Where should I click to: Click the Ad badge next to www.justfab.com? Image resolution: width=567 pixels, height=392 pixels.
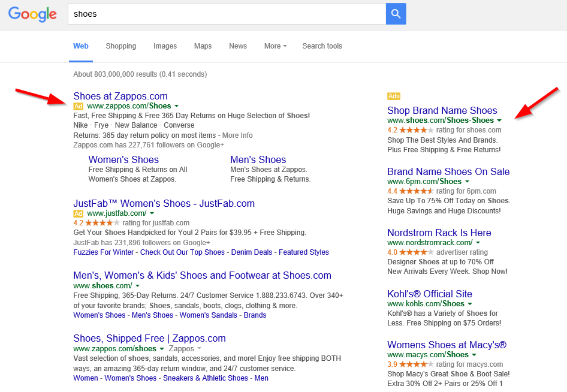tap(78, 214)
